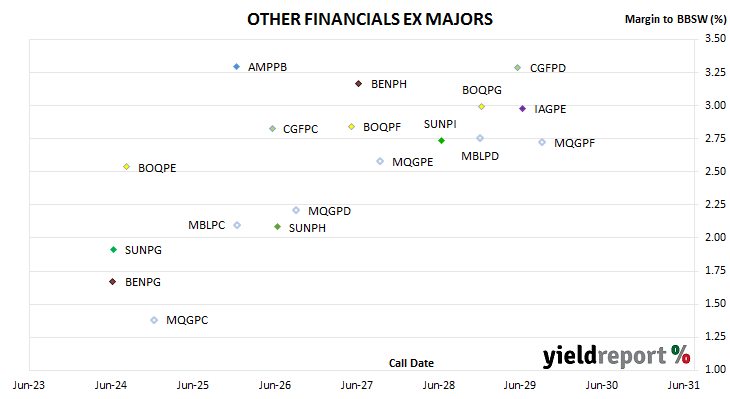Click the yellow BOQPE diamond marker
Image resolution: width=730 pixels, height=399 pixels.
point(126,167)
